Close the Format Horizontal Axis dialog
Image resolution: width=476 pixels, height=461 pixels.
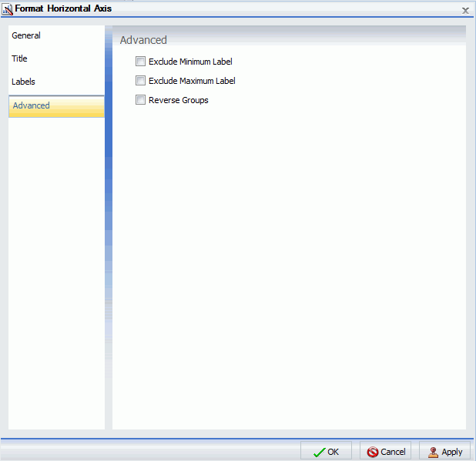465,11
